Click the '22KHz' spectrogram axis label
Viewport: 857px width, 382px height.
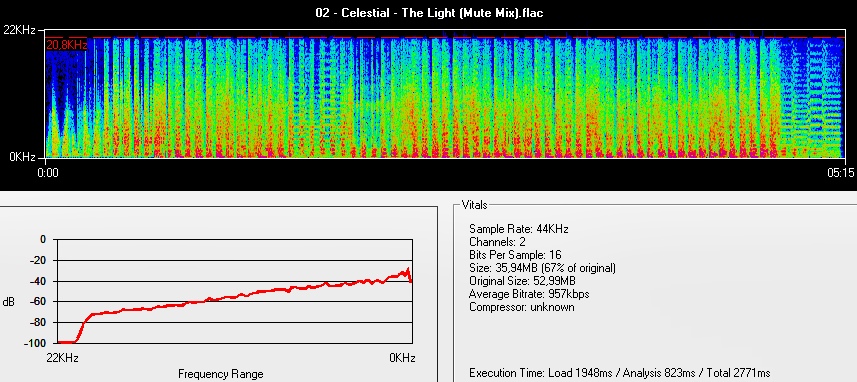[x=19, y=30]
